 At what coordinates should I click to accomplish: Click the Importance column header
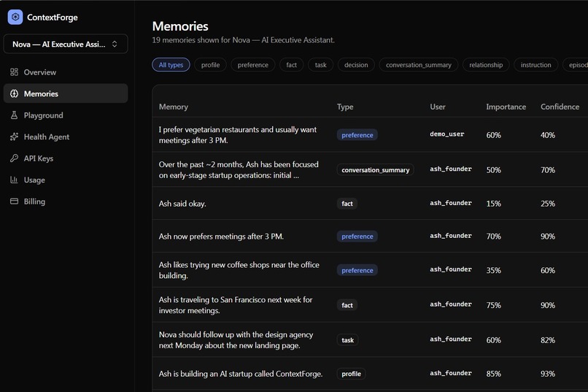[506, 107]
